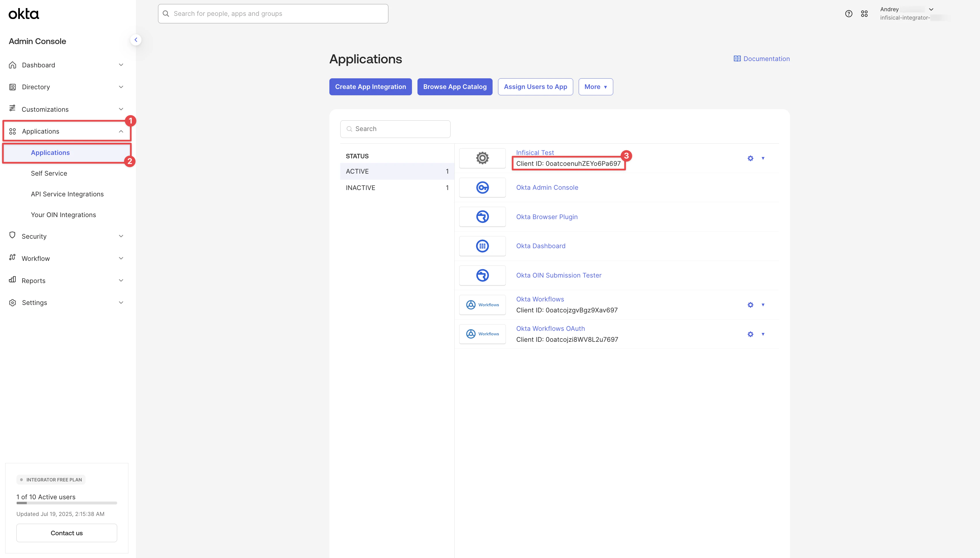Expand the Customizations menu chevron
Screen dimensions: 980x558
coord(121,109)
